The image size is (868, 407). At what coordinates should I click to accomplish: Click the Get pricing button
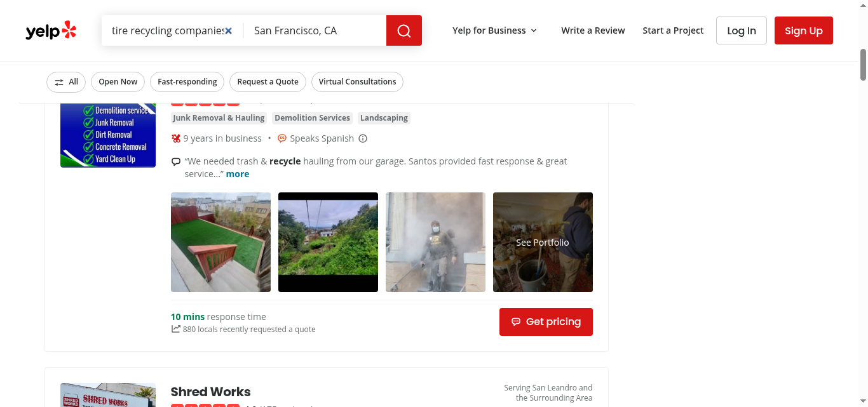[546, 322]
